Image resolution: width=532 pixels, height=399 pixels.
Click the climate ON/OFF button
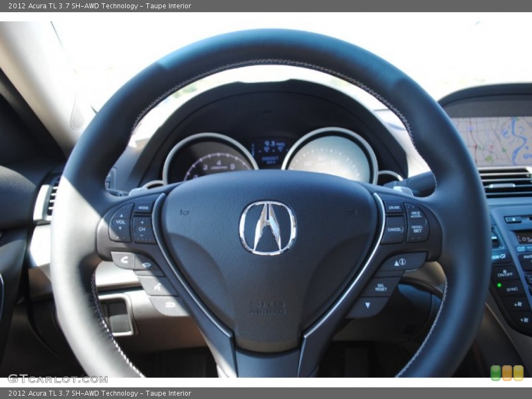(x=504, y=273)
